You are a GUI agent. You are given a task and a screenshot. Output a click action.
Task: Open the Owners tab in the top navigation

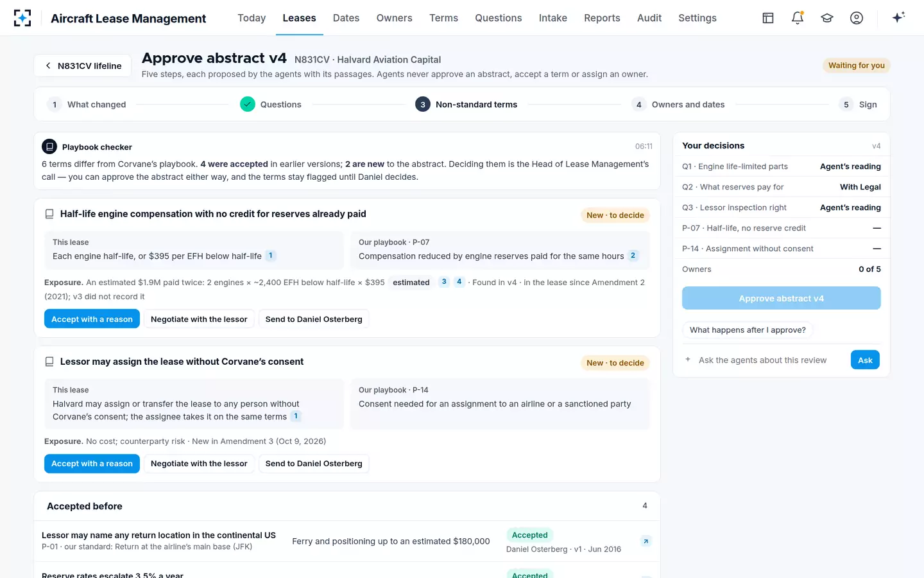click(x=394, y=18)
